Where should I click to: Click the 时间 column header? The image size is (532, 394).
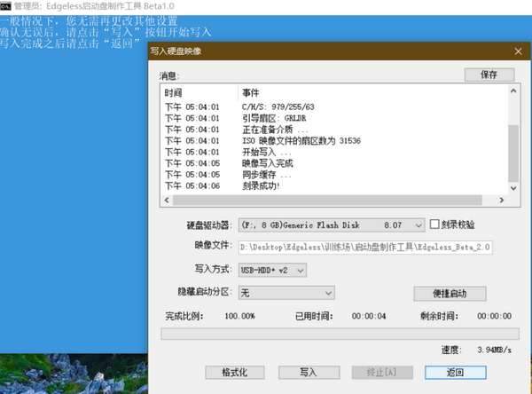174,92
